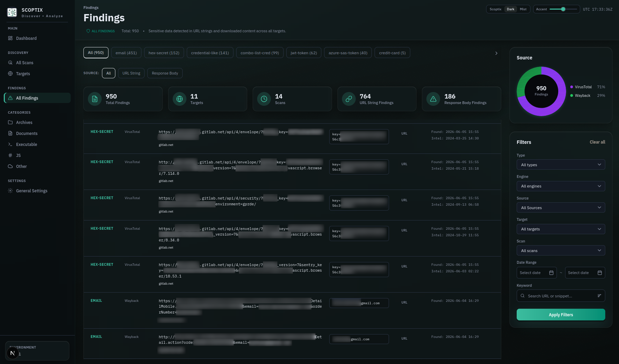Click the Findings breadcrumb link

[91, 8]
